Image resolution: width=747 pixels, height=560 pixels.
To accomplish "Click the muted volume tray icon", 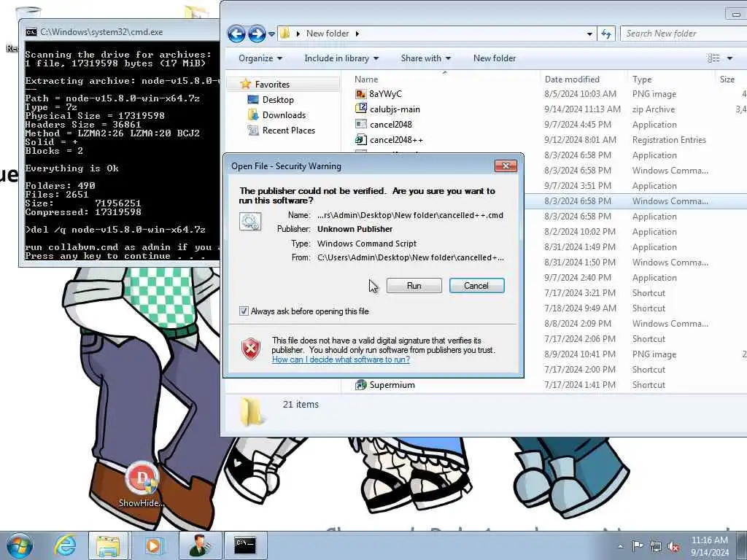I will [x=673, y=546].
